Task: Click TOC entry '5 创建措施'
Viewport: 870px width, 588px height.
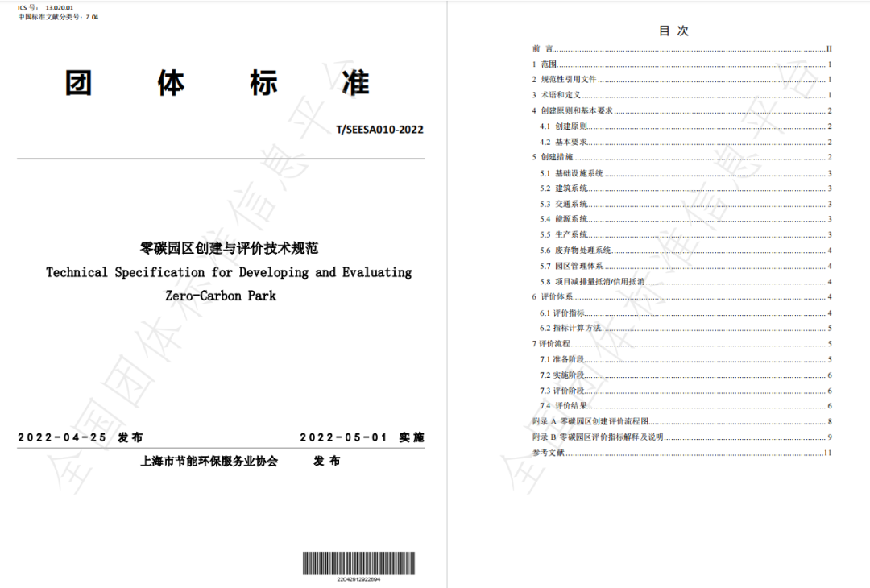Action: (682, 157)
